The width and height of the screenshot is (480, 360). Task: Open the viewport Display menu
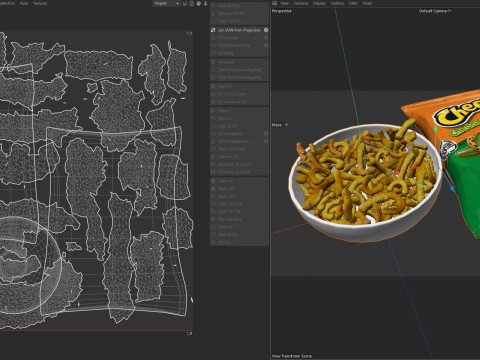pos(319,3)
